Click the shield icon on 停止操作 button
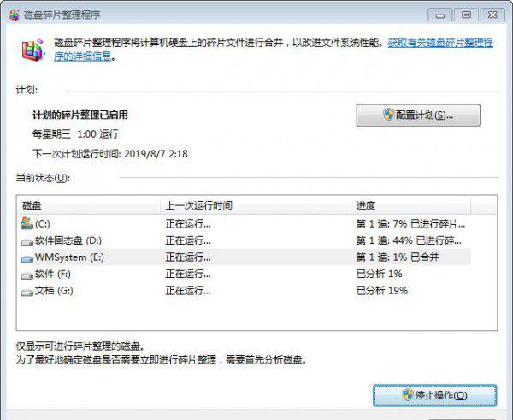Screen dimensions: 513x420 click(408, 395)
